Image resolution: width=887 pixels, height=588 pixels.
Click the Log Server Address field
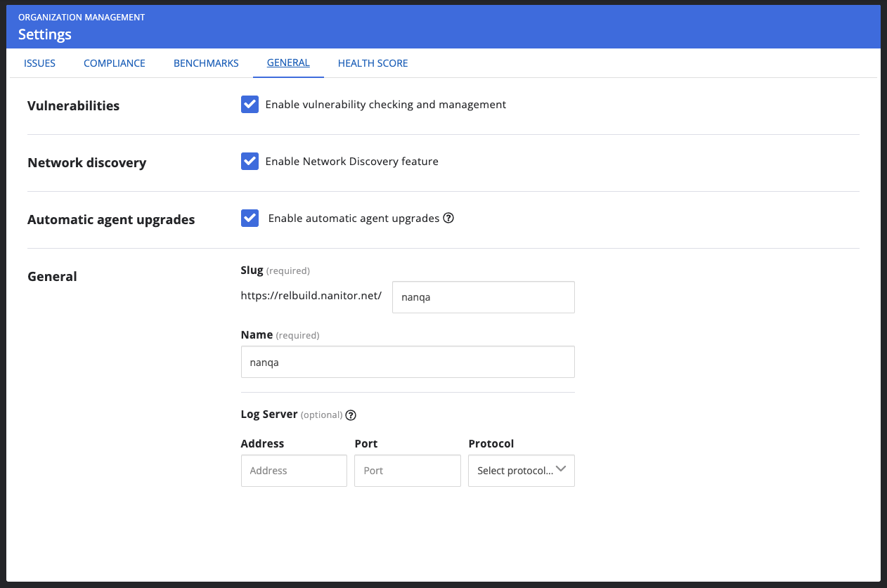(x=294, y=471)
